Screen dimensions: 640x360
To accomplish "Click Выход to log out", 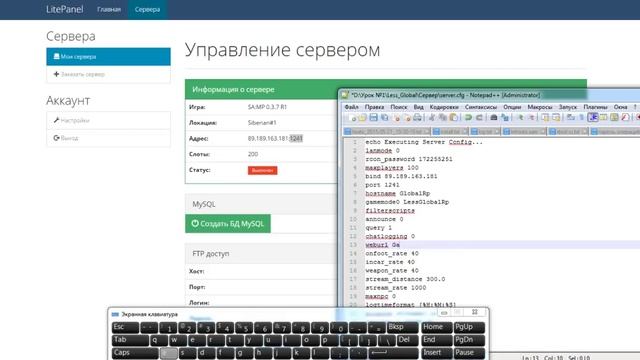I will tap(108, 138).
